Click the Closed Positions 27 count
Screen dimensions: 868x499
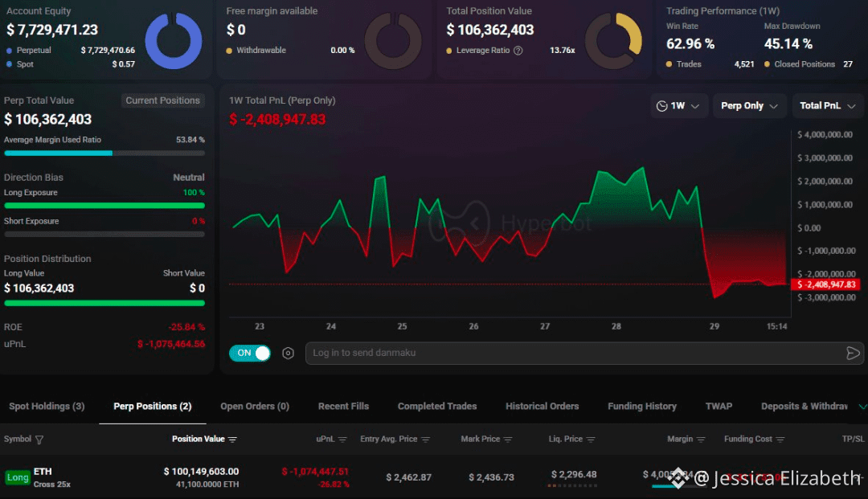pyautogui.click(x=848, y=64)
